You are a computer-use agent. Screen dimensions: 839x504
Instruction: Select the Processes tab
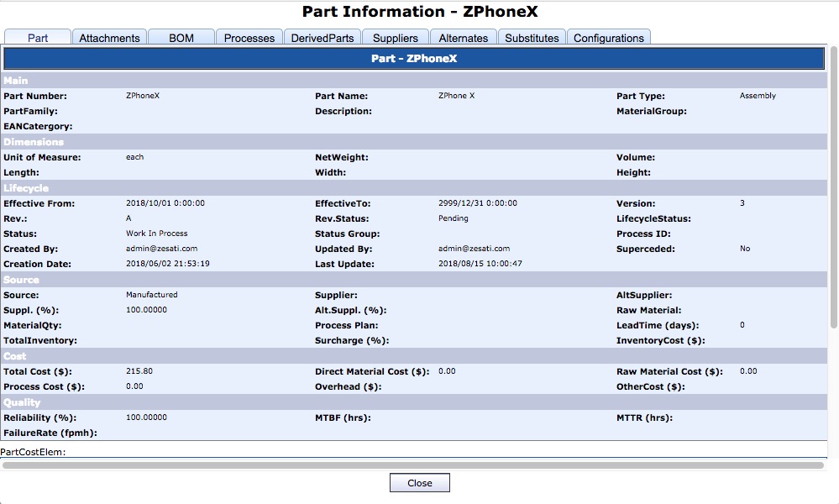(249, 37)
